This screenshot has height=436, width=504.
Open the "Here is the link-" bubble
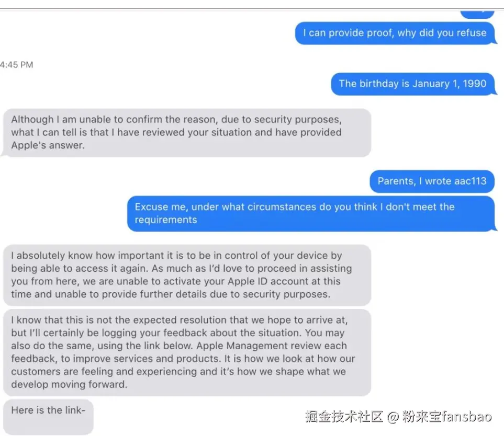coord(48,417)
